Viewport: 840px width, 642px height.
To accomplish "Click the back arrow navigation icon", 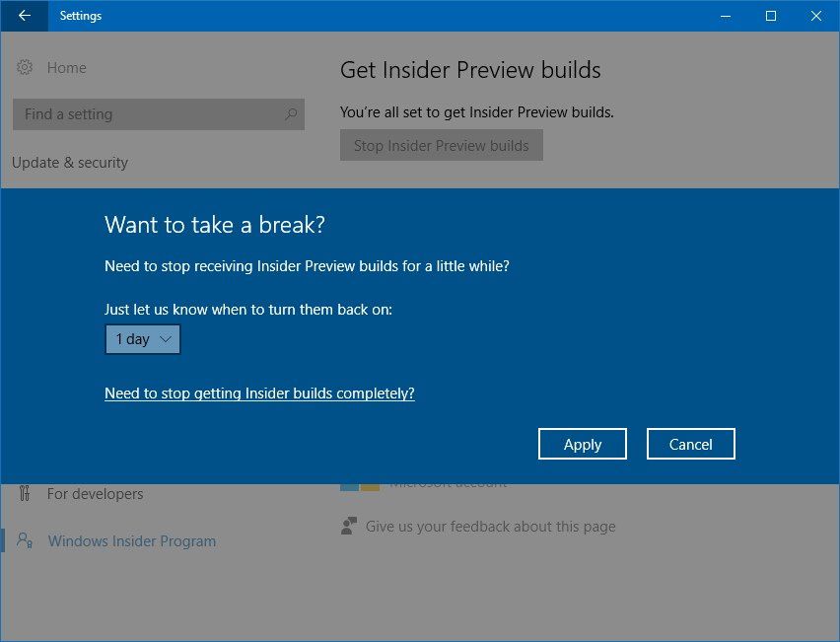I will pos(23,16).
